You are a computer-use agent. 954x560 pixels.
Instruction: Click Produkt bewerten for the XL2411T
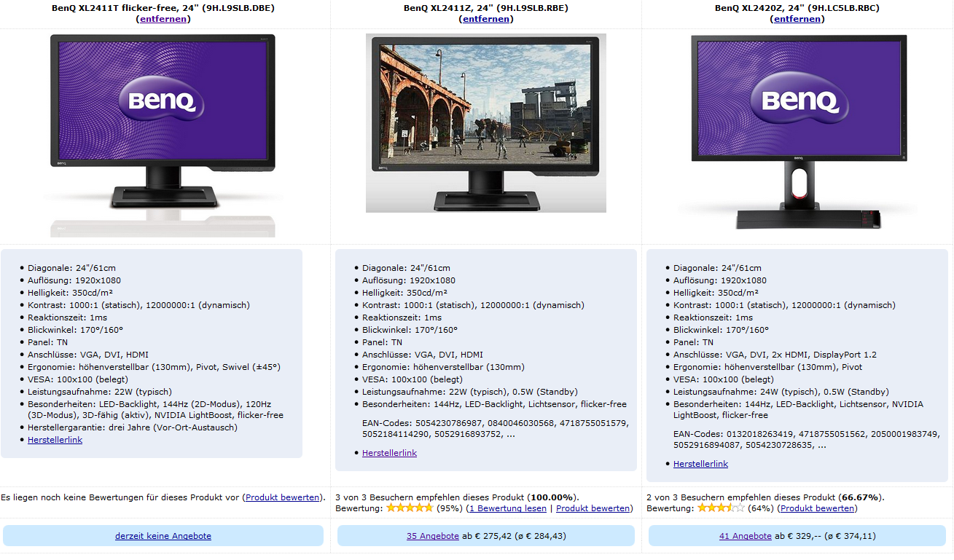click(282, 497)
